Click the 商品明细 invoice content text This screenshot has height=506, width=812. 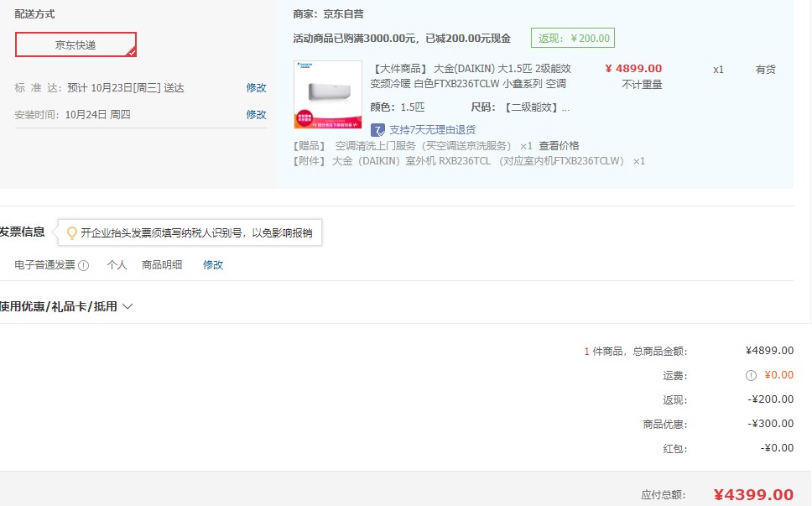point(162,265)
